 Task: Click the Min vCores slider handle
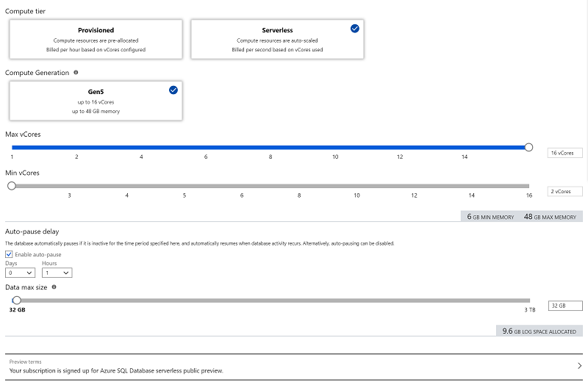click(x=12, y=186)
